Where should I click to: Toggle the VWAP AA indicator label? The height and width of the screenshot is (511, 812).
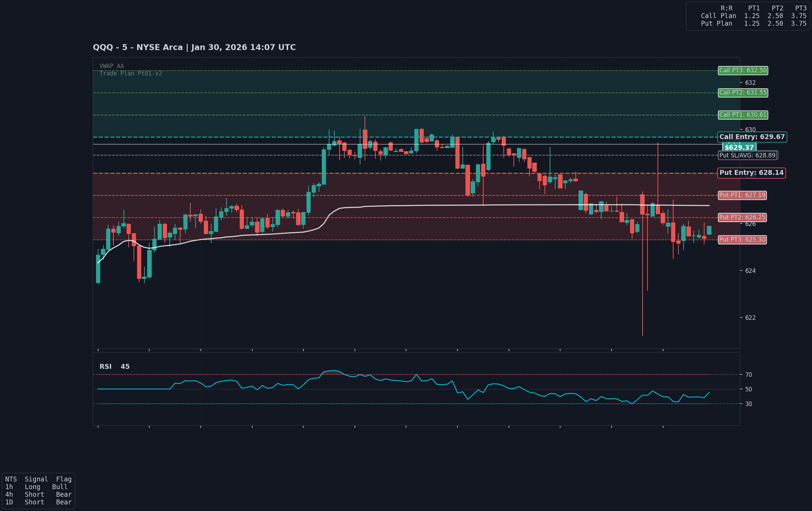click(x=111, y=66)
